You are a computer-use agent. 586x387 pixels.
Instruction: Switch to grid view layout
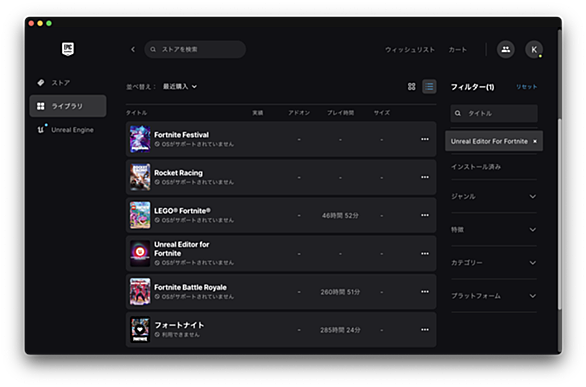(x=411, y=87)
